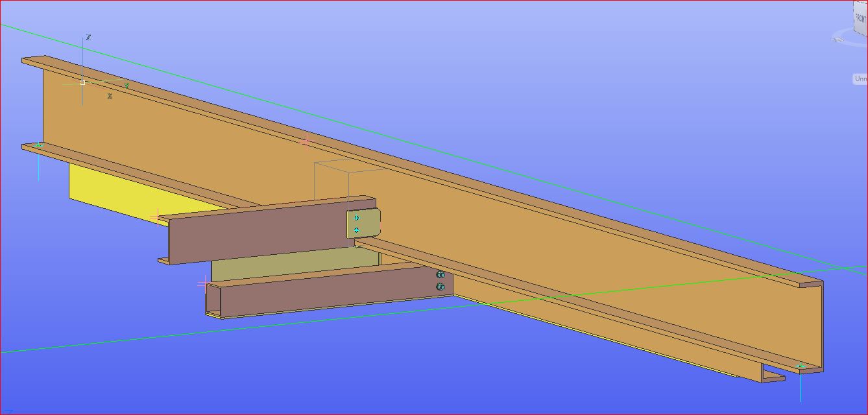
Task: Select the lower bolt on the shear plate
Action: [x=356, y=230]
